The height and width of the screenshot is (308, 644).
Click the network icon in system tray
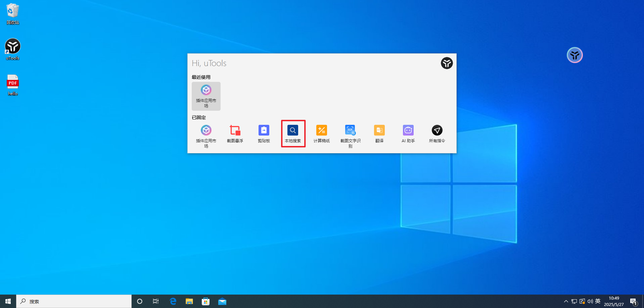[574, 301]
